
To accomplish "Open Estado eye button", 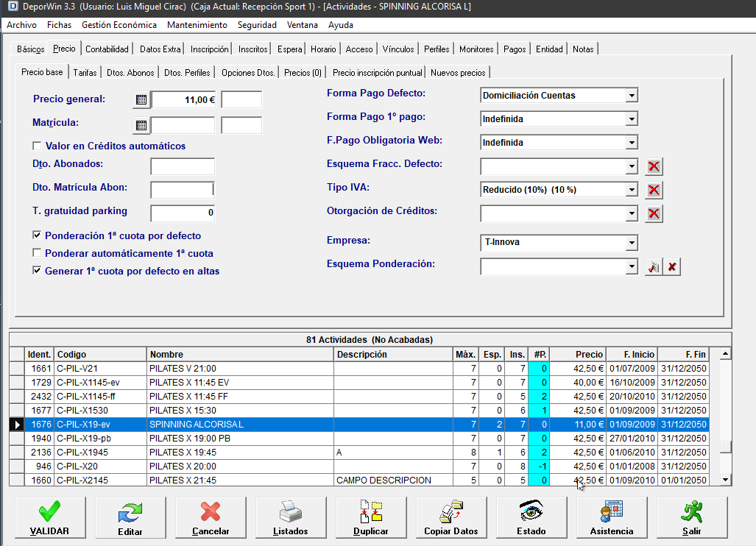I will point(531,517).
